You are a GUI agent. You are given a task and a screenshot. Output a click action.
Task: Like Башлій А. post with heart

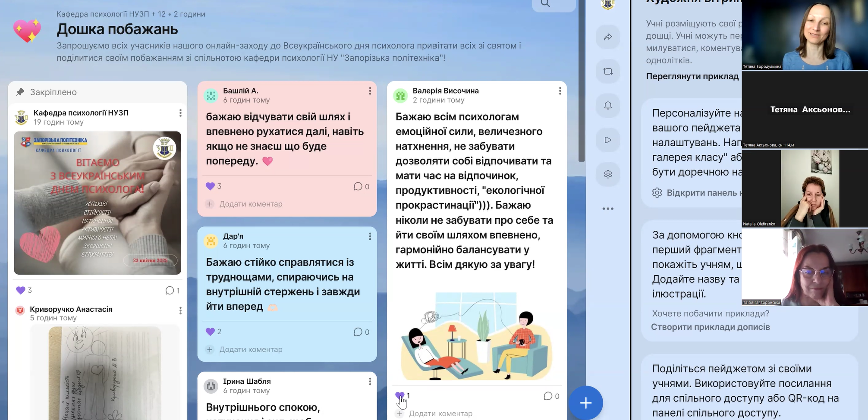tap(211, 186)
